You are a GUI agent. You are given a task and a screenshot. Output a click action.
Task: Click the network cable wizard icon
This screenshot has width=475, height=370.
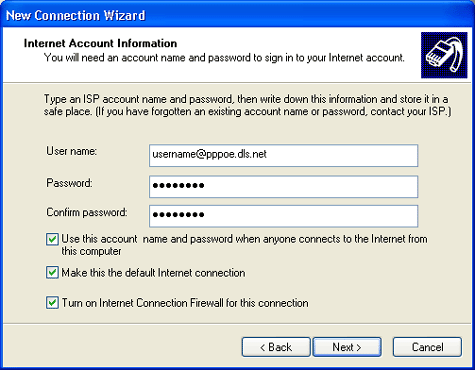(x=444, y=55)
